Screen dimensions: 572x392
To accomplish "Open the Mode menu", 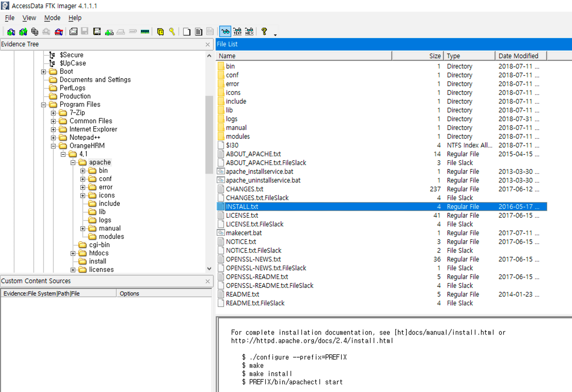I will (52, 18).
